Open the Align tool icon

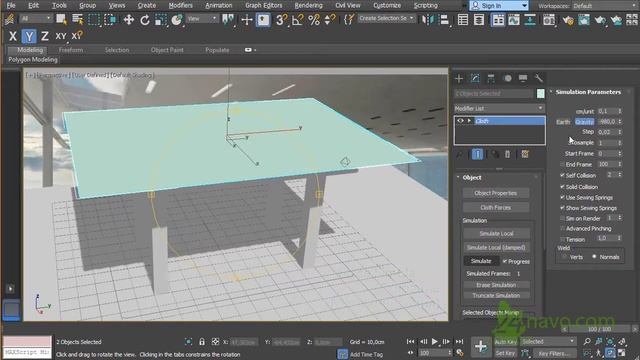click(x=444, y=20)
